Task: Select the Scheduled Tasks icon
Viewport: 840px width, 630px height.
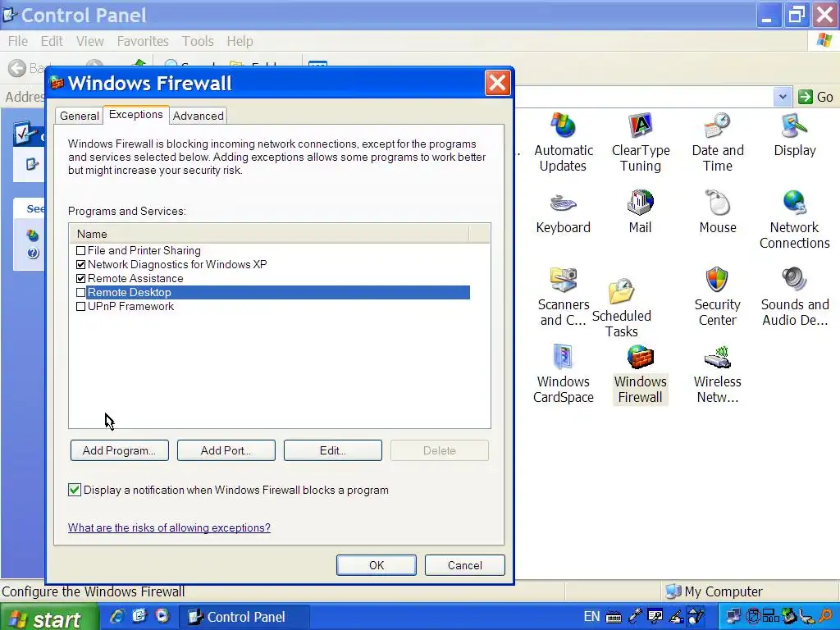Action: coord(622,308)
